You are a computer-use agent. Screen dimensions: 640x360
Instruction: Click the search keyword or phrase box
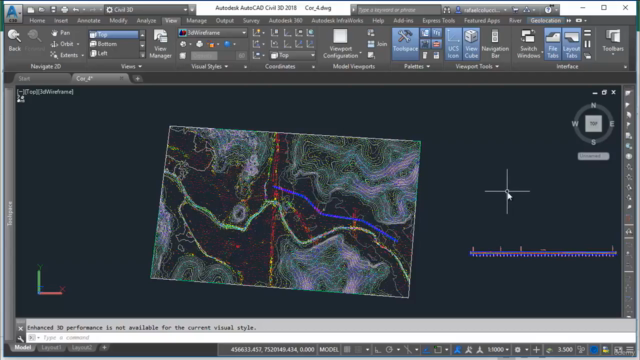[x=398, y=9]
